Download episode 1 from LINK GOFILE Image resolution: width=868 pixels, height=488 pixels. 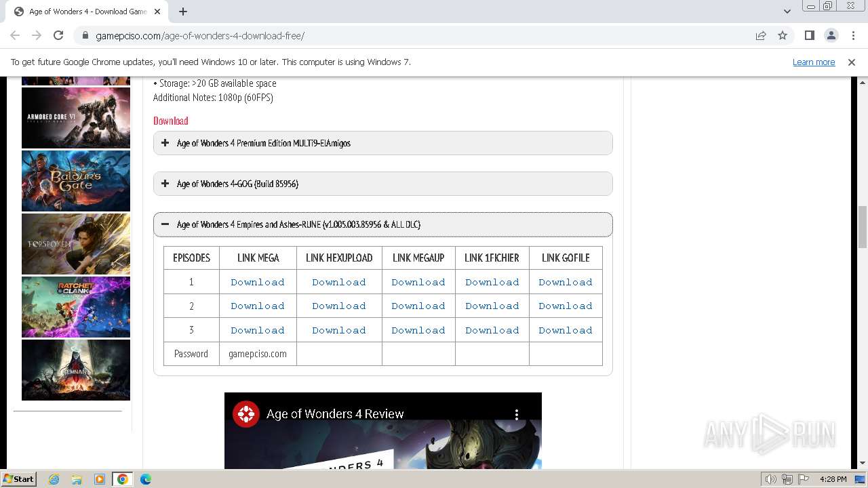pos(566,282)
